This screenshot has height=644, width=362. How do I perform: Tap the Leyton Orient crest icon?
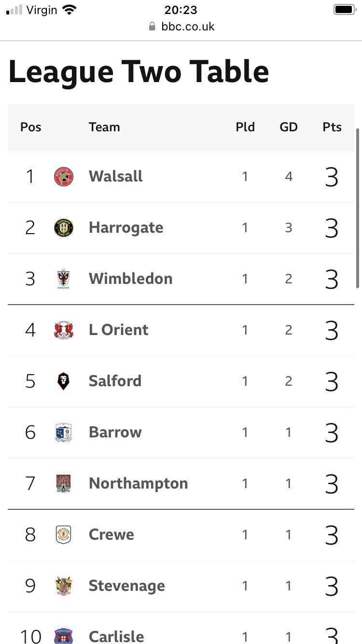coord(64,330)
